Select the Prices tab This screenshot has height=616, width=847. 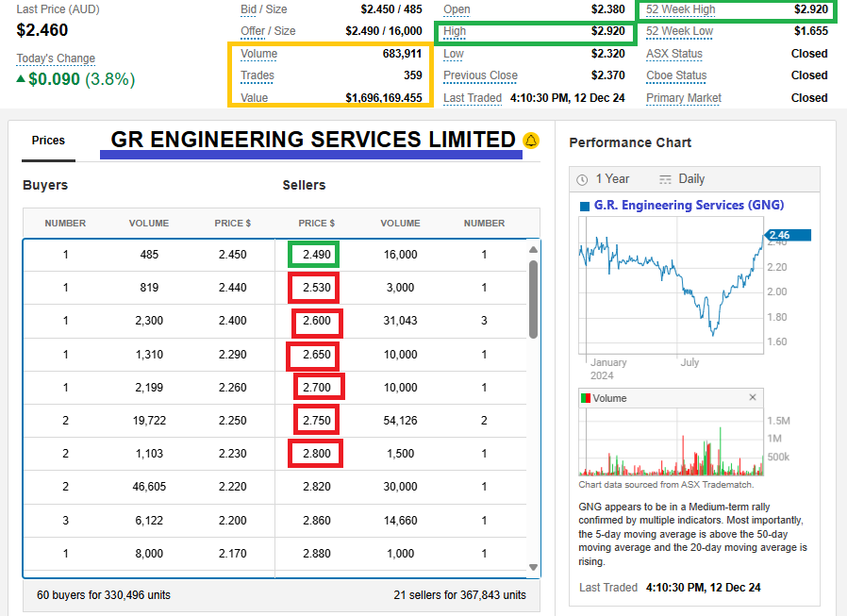(48, 141)
